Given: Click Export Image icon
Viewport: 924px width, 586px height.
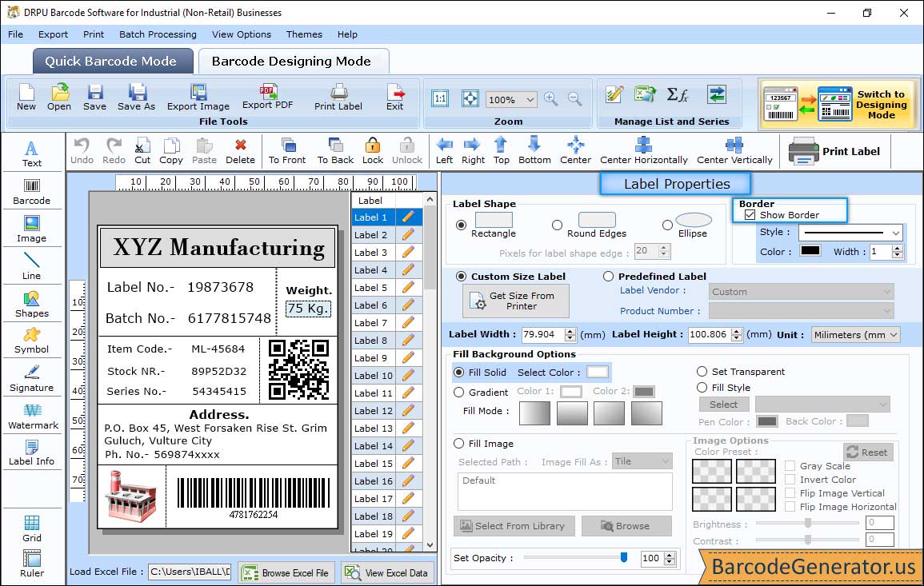Looking at the screenshot, I should (x=198, y=98).
